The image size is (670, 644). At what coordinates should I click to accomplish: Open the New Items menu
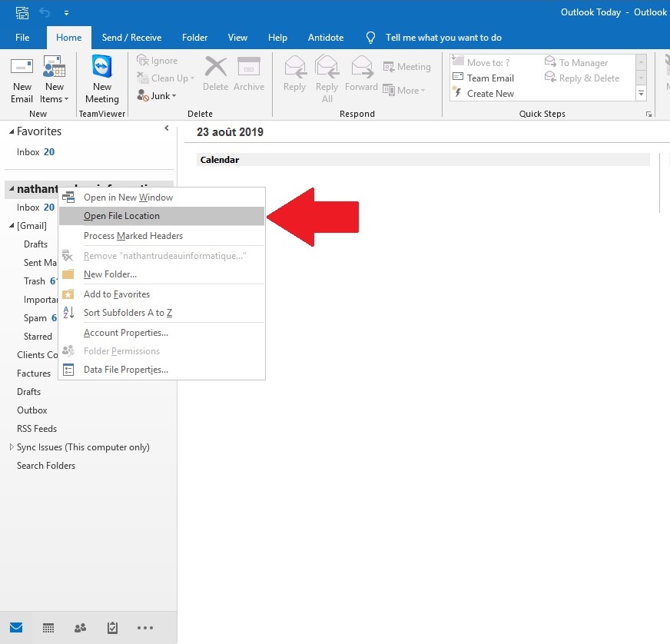click(55, 79)
